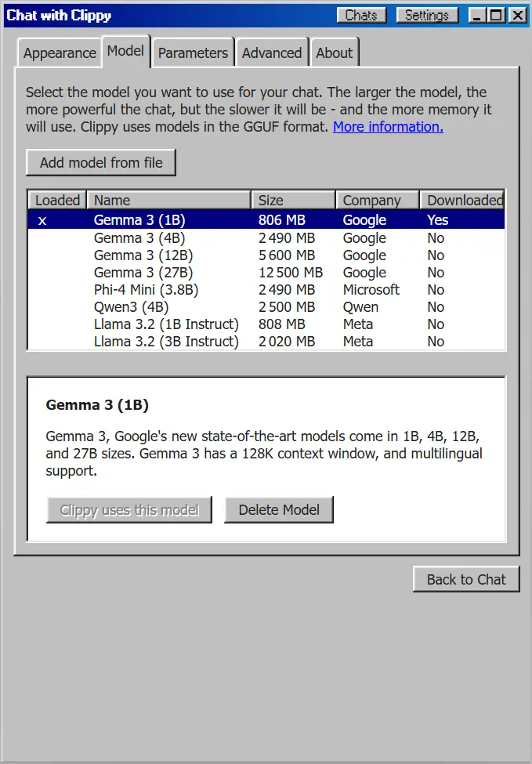
Task: Minimize the Chat with Clippy window
Action: click(x=477, y=15)
